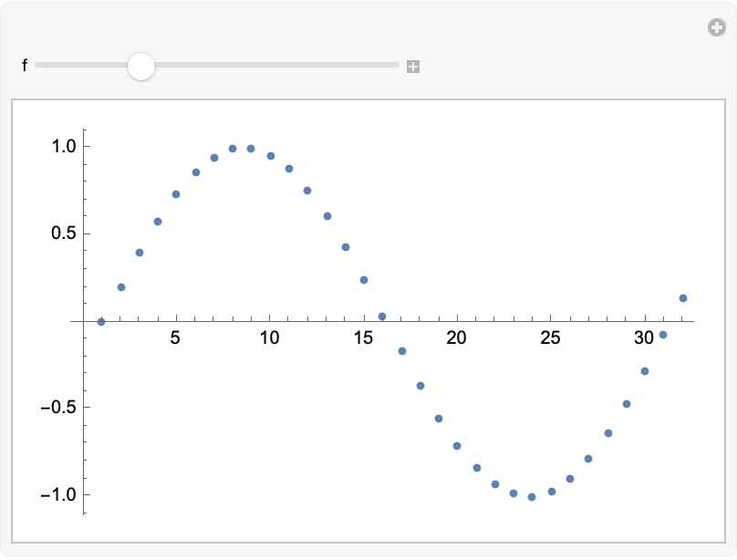Click the x-axis label 20
737x560 pixels.
pos(456,338)
